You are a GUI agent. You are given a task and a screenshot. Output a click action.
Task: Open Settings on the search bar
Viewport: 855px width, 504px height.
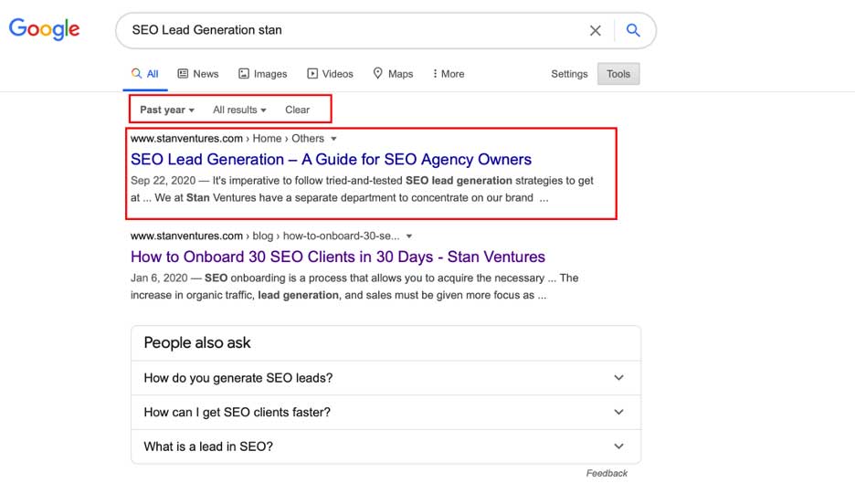(569, 74)
